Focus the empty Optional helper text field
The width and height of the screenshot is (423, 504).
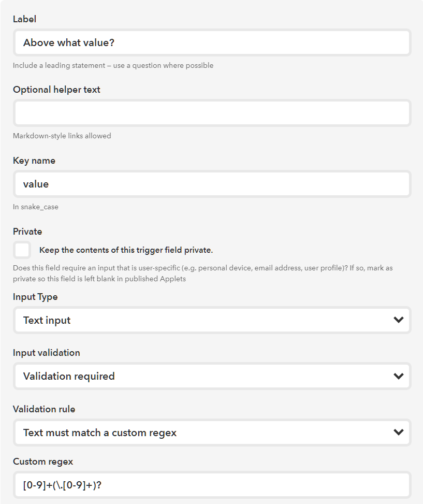click(212, 113)
